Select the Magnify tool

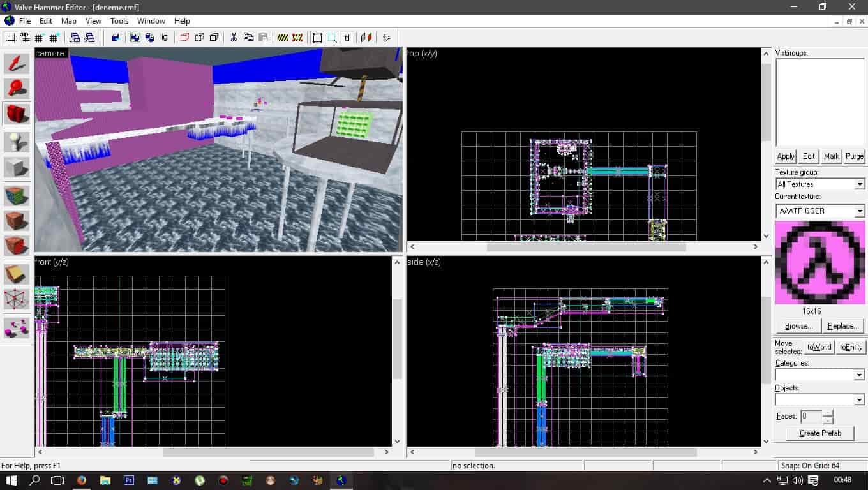[17, 89]
